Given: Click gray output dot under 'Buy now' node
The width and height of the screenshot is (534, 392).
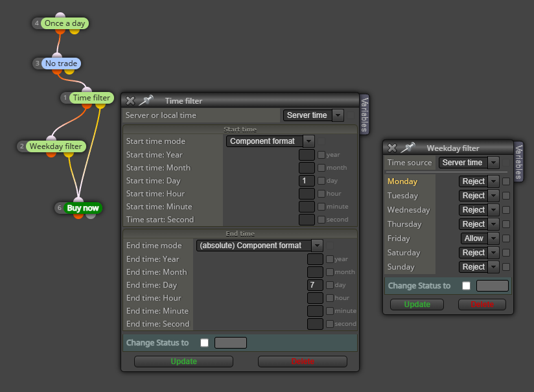Looking at the screenshot, I should 91,216.
